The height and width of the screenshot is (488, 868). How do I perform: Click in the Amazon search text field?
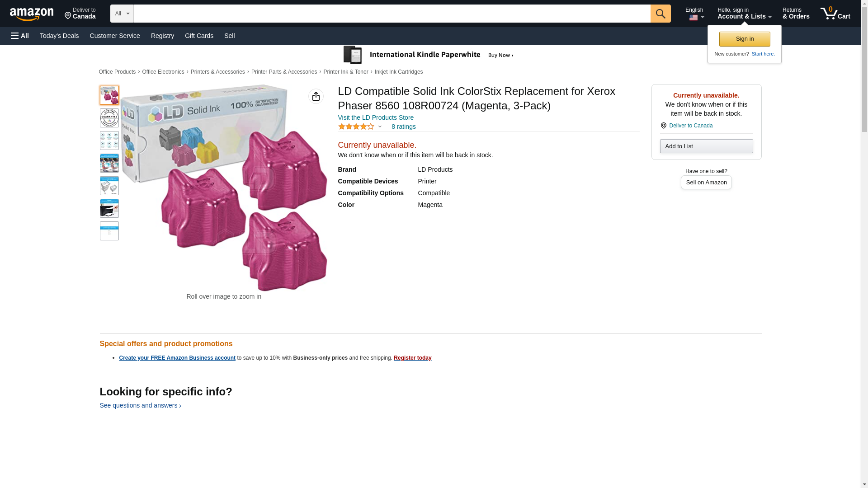pos(392,14)
